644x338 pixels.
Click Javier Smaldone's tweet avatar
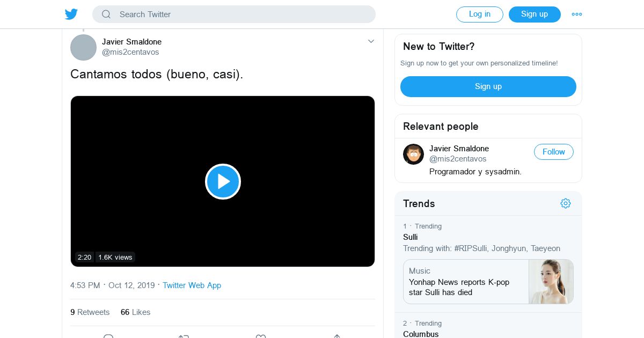(83, 47)
